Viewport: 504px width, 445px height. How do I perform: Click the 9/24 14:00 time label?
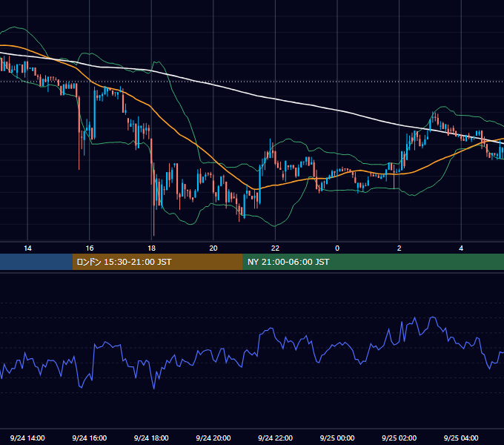point(27,438)
